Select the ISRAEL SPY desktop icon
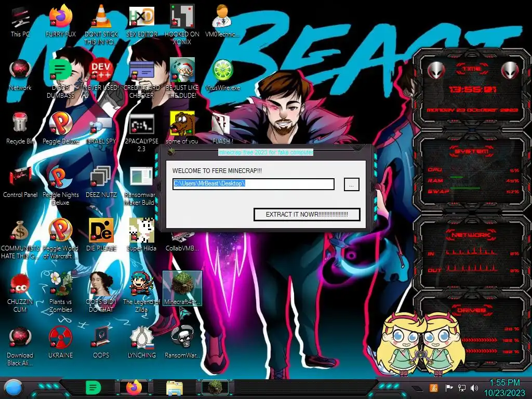Screen dimensions: 532x399 [x=101, y=129]
